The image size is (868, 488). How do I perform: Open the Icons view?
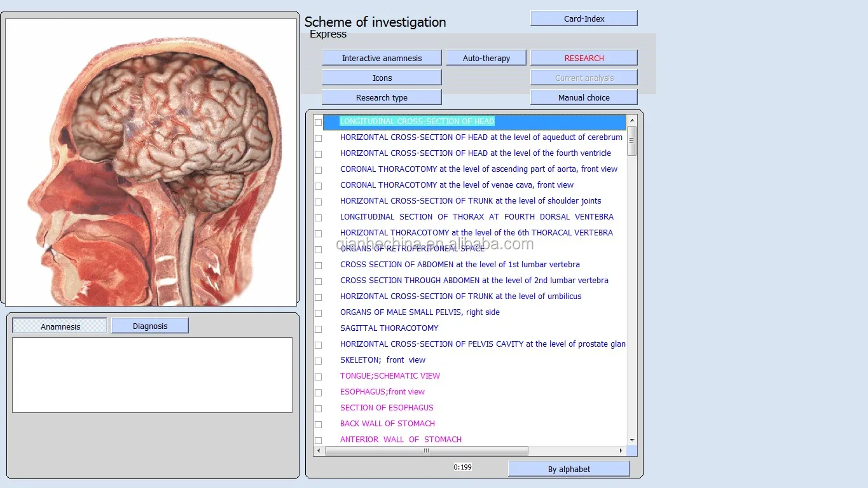point(382,78)
